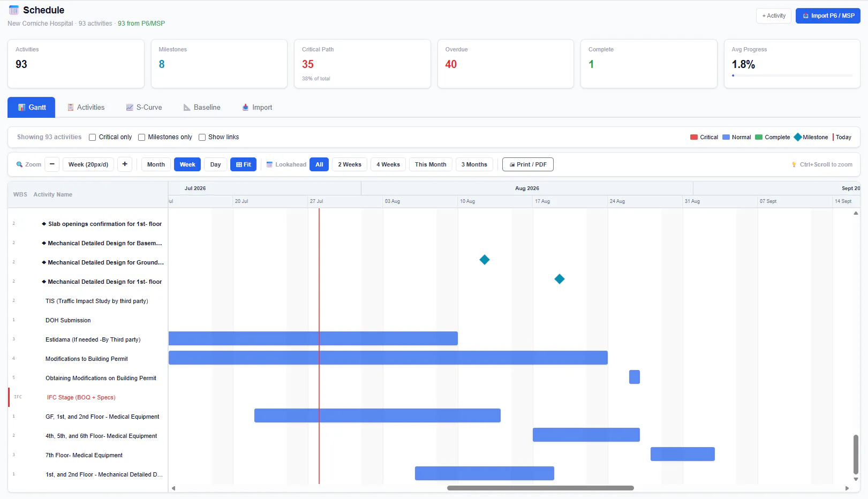The width and height of the screenshot is (868, 499).
Task: Click the Critical red legend swatch
Action: pyautogui.click(x=694, y=137)
